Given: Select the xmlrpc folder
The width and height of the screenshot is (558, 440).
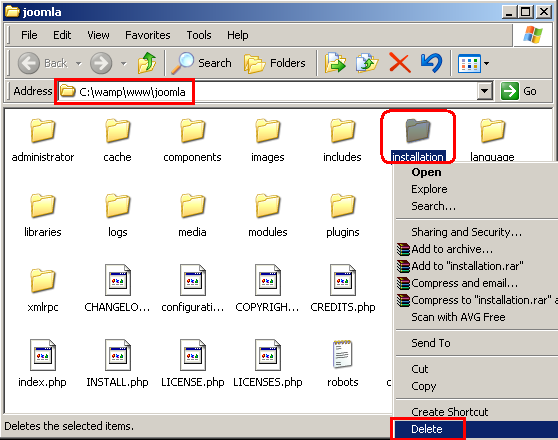Looking at the screenshot, I should click(43, 291).
